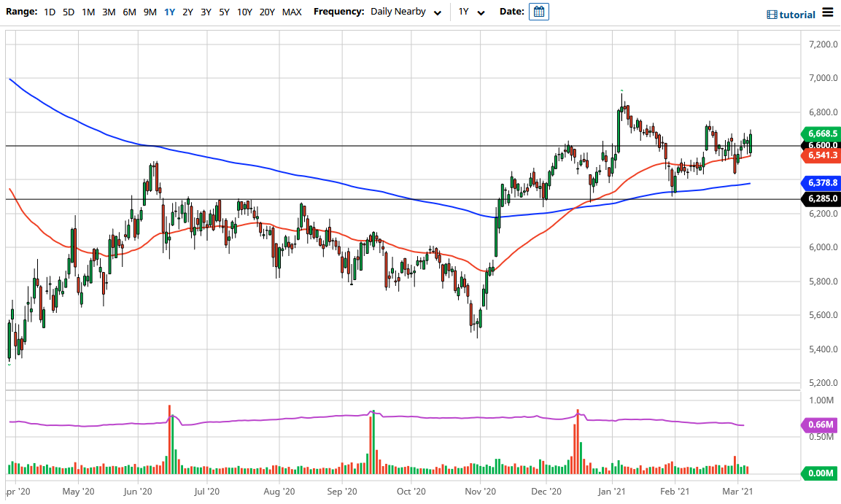Click the Frequency: label
This screenshot has height=504, width=841.
339,12
